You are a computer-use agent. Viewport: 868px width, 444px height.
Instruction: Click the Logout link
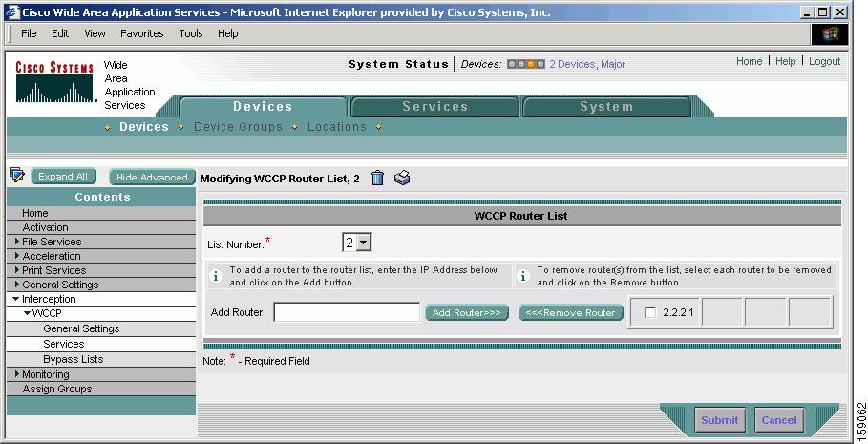pos(825,61)
